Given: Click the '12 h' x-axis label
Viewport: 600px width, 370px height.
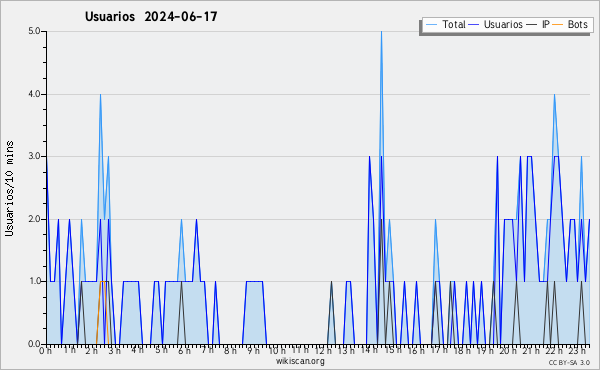Looking at the screenshot, I should [x=323, y=350].
